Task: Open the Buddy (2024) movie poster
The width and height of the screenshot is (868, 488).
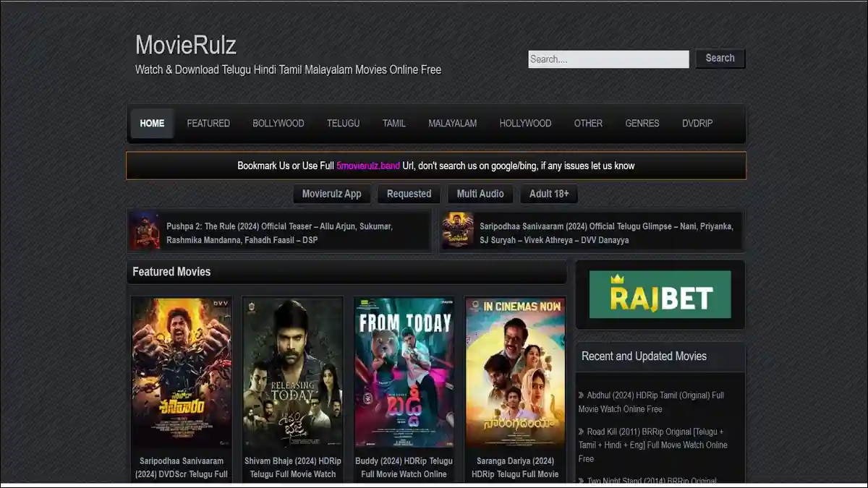Action: coord(404,372)
